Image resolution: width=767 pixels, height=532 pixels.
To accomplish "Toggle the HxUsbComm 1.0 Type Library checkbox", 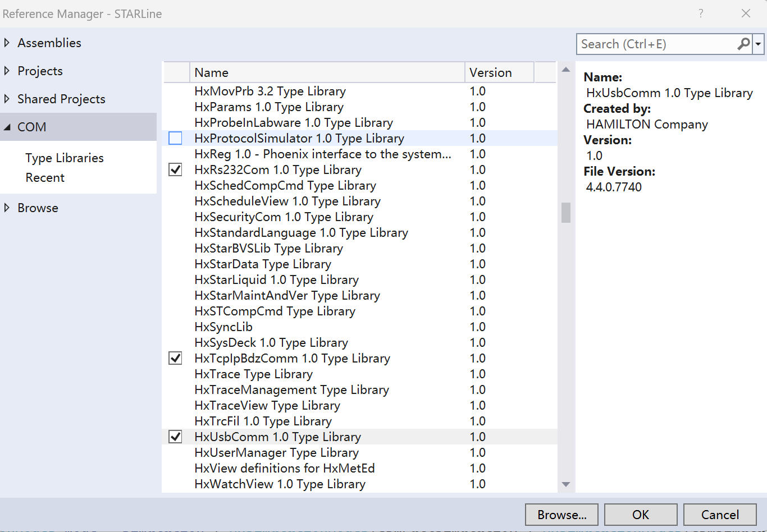I will [x=176, y=437].
